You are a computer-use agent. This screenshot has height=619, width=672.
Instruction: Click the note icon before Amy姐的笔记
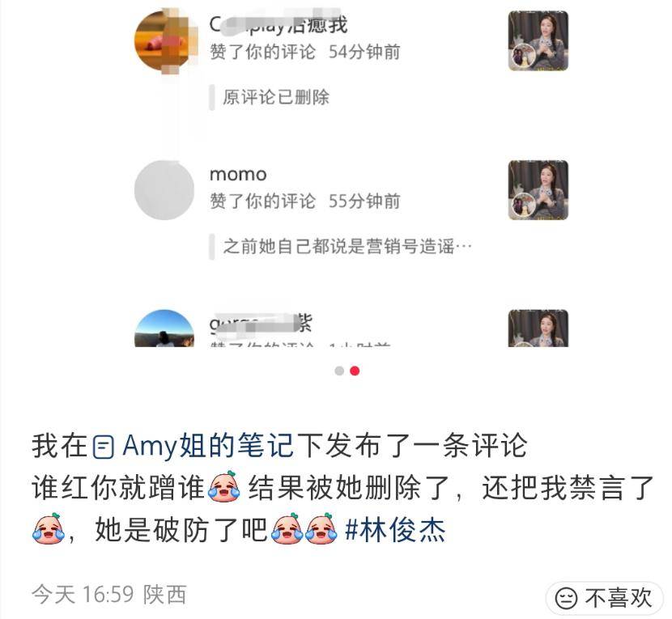click(104, 447)
